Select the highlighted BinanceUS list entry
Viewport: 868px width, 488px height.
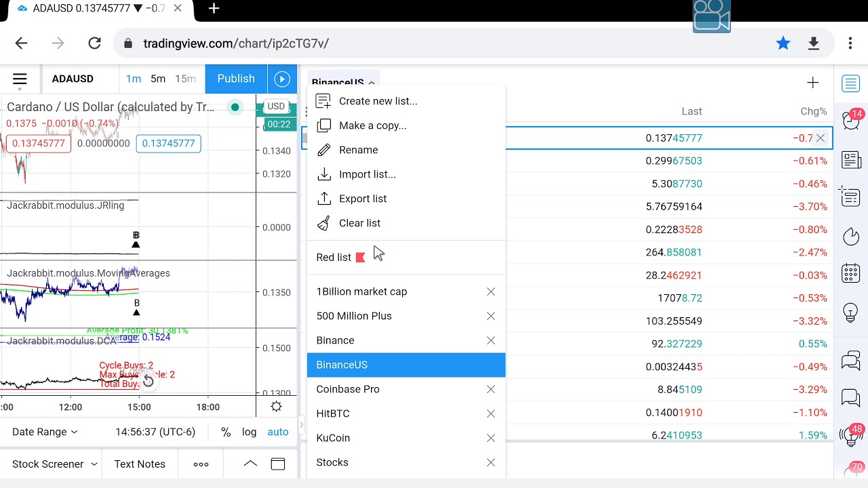tap(406, 365)
